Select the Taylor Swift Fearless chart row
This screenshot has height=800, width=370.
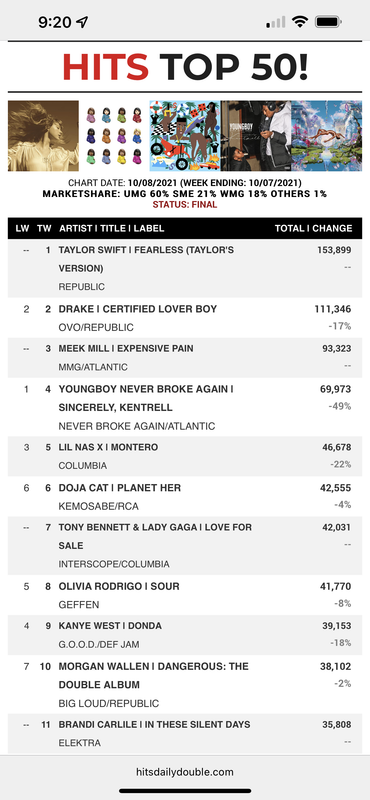coord(185,268)
